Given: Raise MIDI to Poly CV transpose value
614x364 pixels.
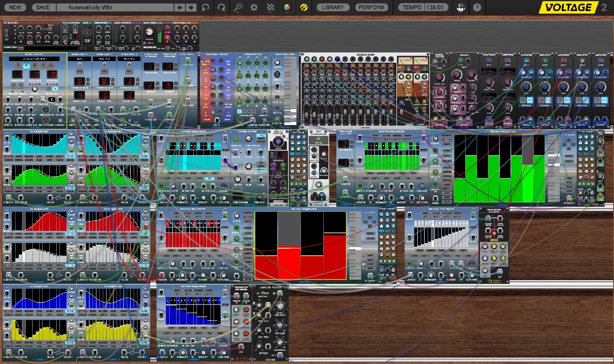Looking at the screenshot, I should coord(272,153).
